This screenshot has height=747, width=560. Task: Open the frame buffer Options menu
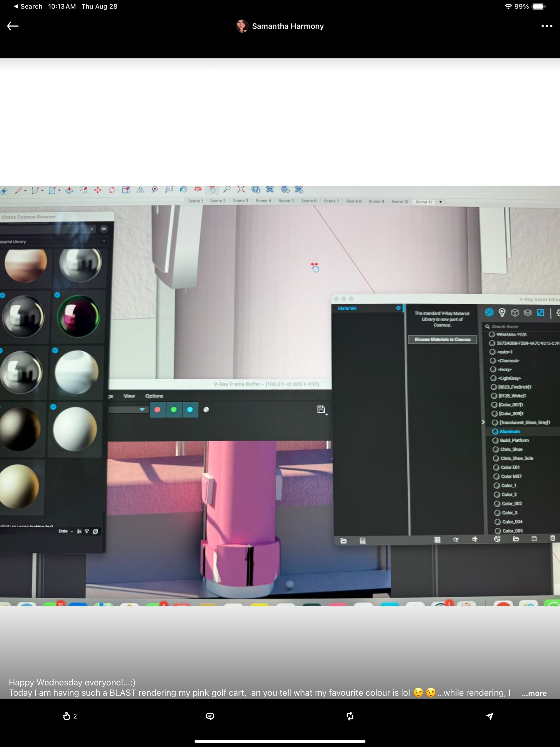tap(154, 396)
